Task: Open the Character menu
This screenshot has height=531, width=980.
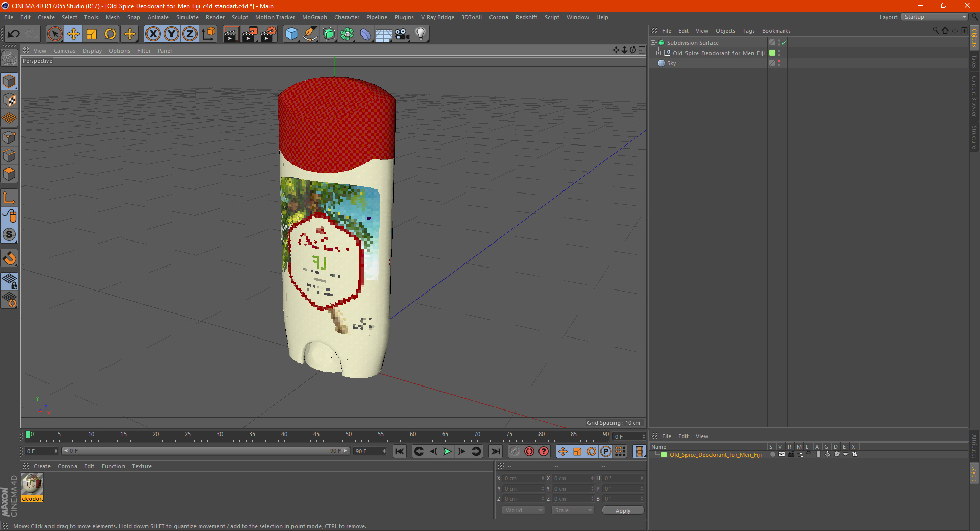Action: 347,17
